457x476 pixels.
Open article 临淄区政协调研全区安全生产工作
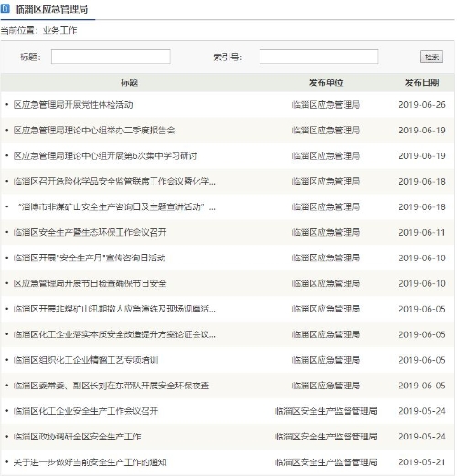tap(77, 437)
